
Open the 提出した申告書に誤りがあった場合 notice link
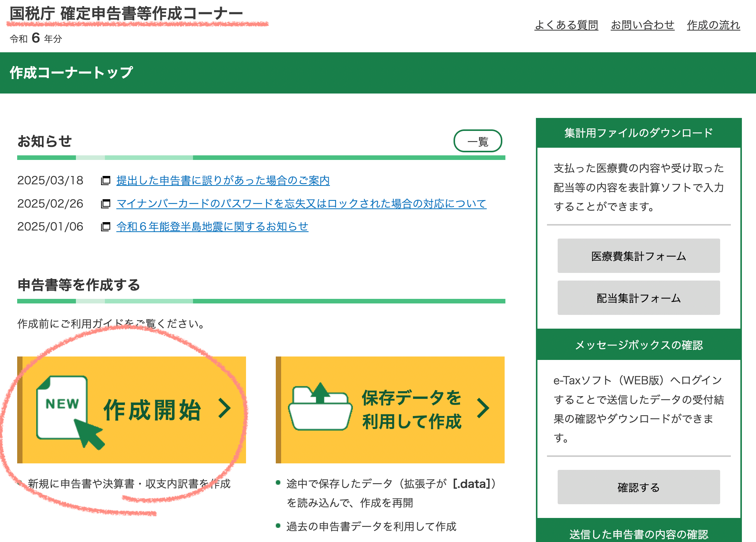pos(223,181)
